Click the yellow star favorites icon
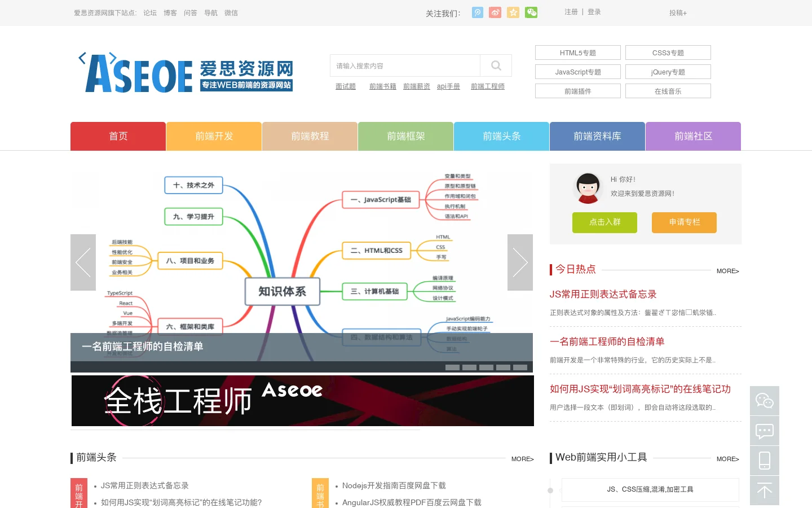 513,12
